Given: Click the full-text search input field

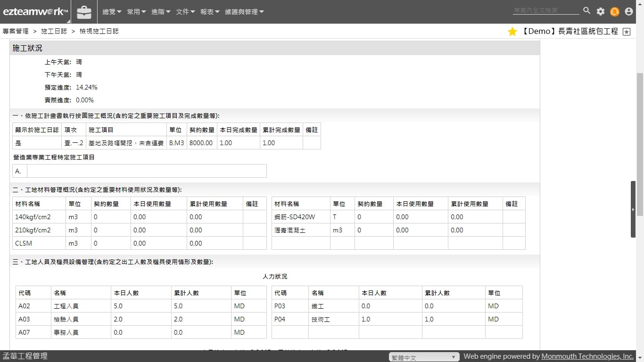Looking at the screenshot, I should 546,10.
